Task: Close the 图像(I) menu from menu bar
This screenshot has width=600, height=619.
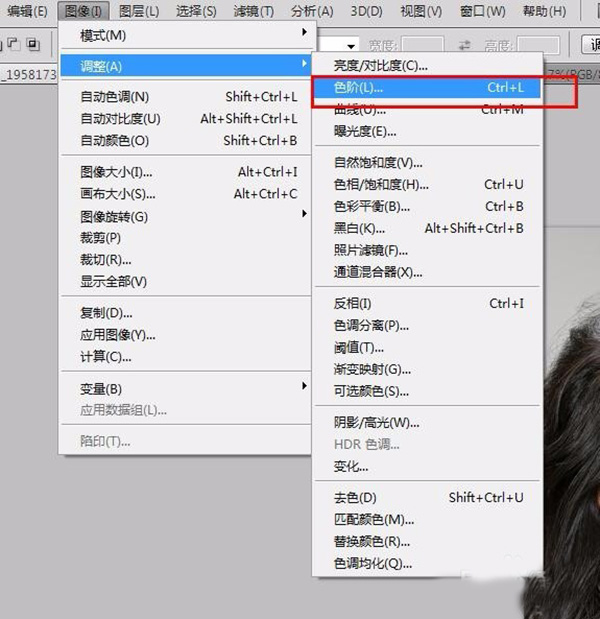Action: point(83,11)
